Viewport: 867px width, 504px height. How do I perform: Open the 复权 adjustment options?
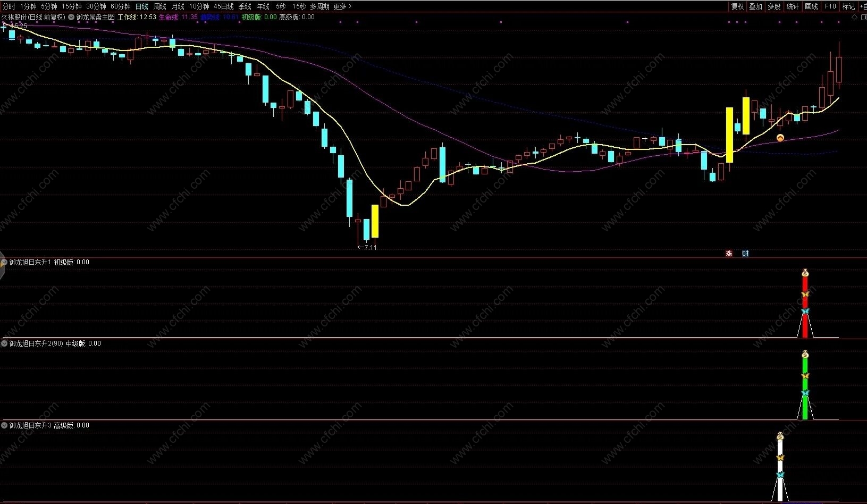[x=737, y=6]
